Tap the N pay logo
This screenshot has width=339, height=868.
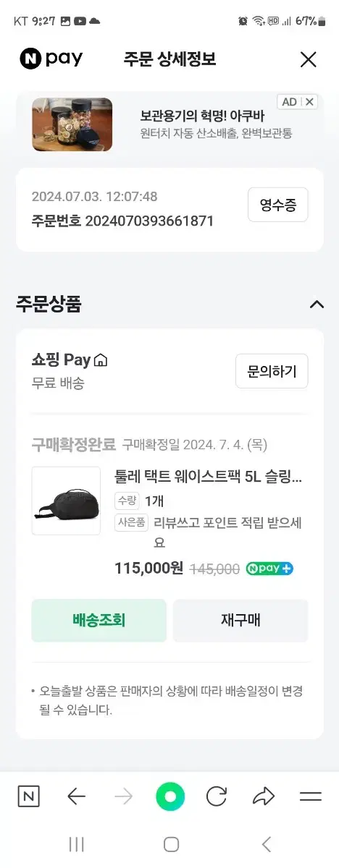51,59
